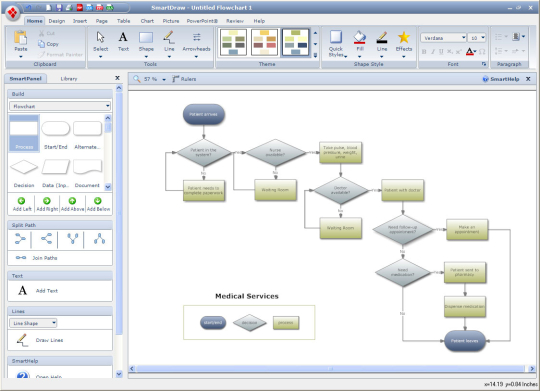Select the Data shape in Build panel
This screenshot has width=540, height=391.
coord(55,173)
